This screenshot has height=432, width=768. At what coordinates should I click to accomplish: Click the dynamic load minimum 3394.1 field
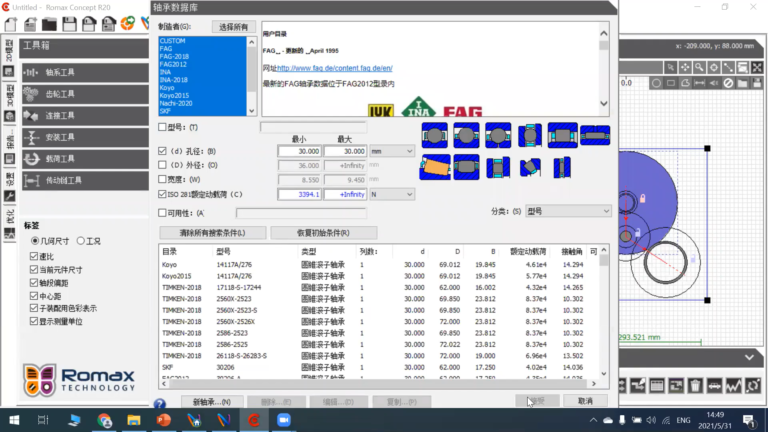pos(299,194)
